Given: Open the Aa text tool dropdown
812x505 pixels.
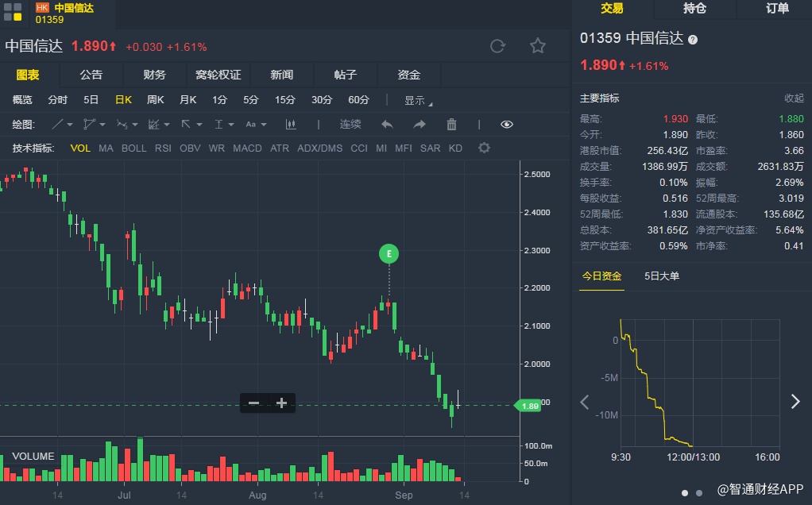Looking at the screenshot, I should (255, 125).
